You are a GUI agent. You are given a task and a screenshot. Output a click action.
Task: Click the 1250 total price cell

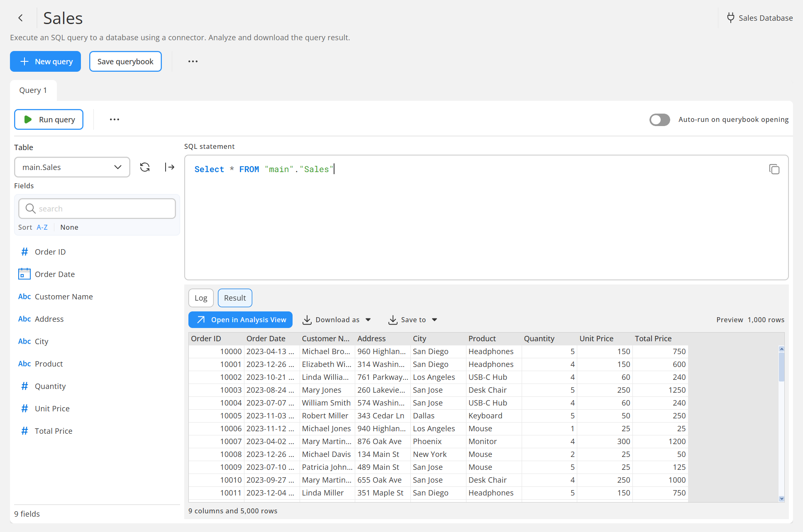pos(660,390)
